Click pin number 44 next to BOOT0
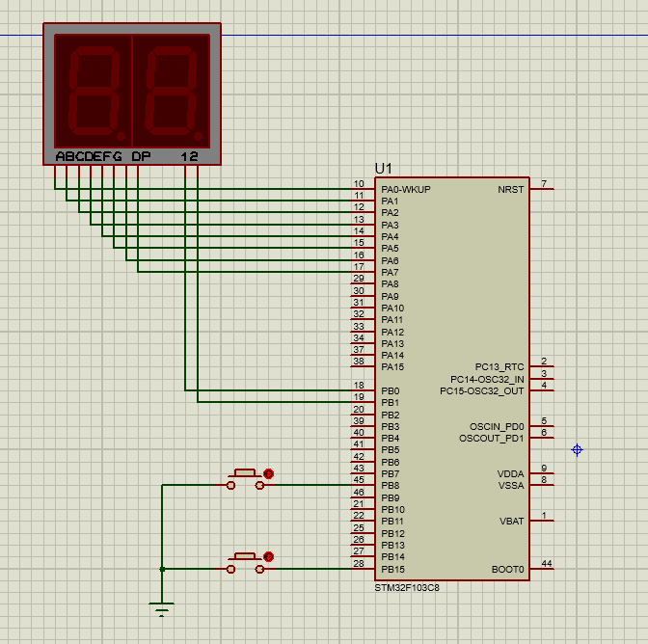This screenshot has height=644, width=648. click(547, 563)
